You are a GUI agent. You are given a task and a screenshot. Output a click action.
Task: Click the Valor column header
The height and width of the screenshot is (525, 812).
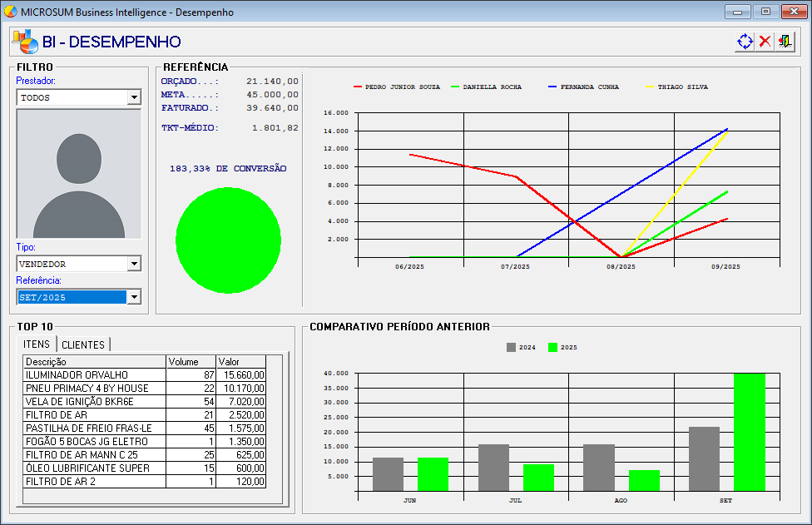[x=240, y=362]
